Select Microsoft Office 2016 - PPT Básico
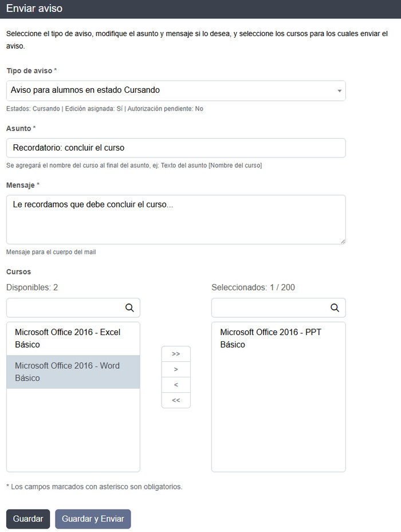The height and width of the screenshot is (532, 401). (x=278, y=338)
